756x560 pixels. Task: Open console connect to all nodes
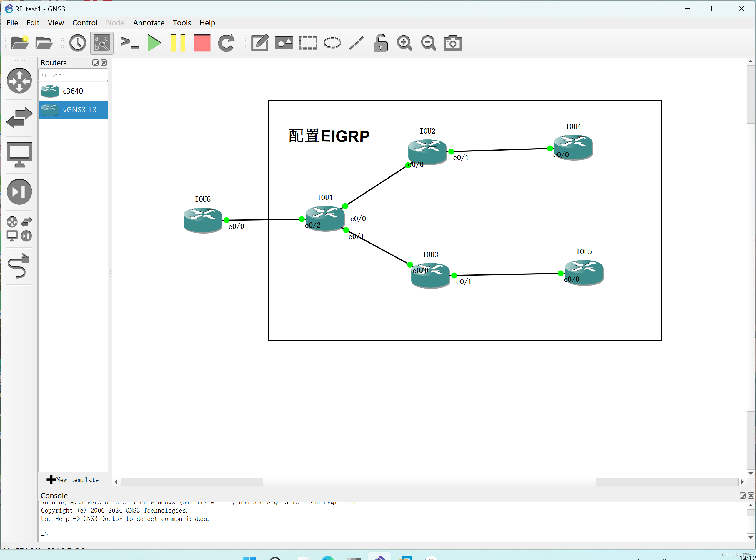point(130,43)
